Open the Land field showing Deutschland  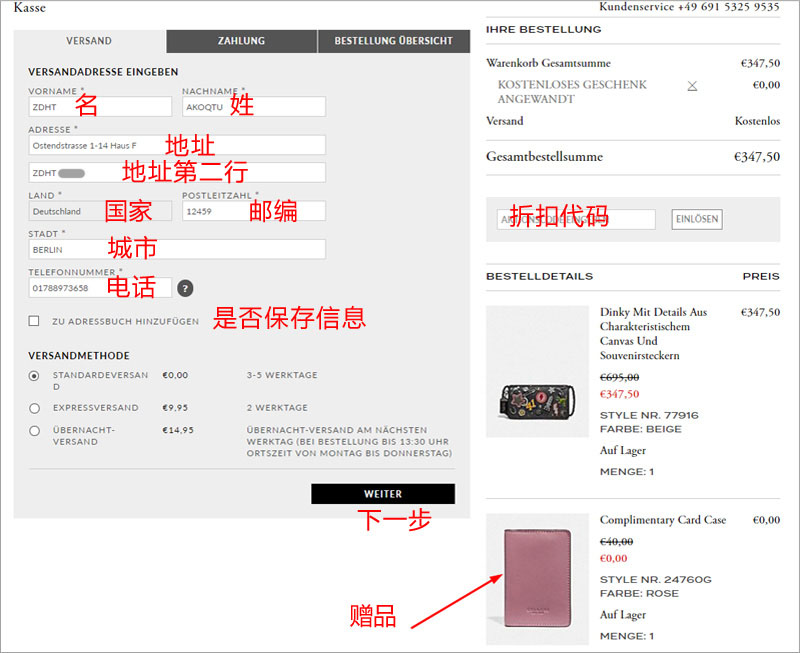(x=100, y=211)
